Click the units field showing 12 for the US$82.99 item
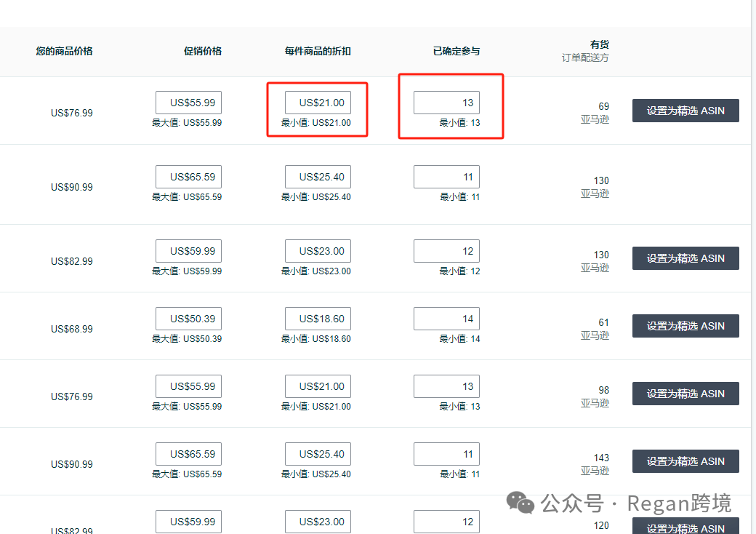The width and height of the screenshot is (756, 534). click(446, 250)
